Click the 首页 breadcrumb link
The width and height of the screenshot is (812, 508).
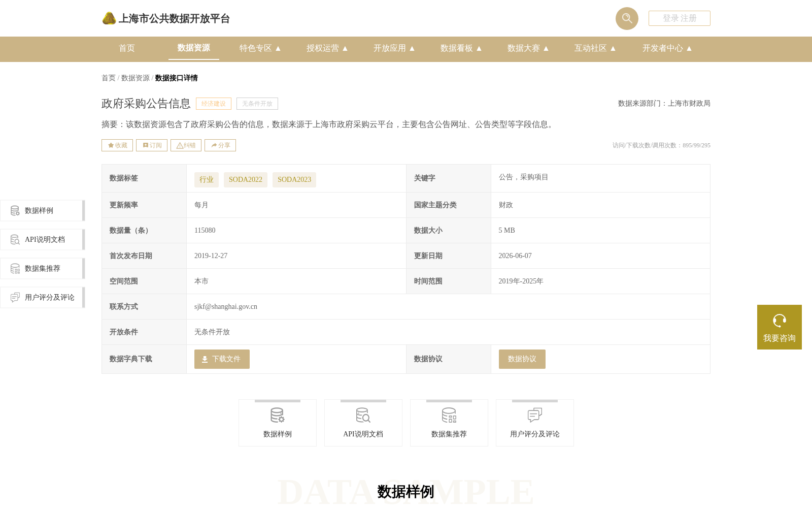pyautogui.click(x=109, y=78)
